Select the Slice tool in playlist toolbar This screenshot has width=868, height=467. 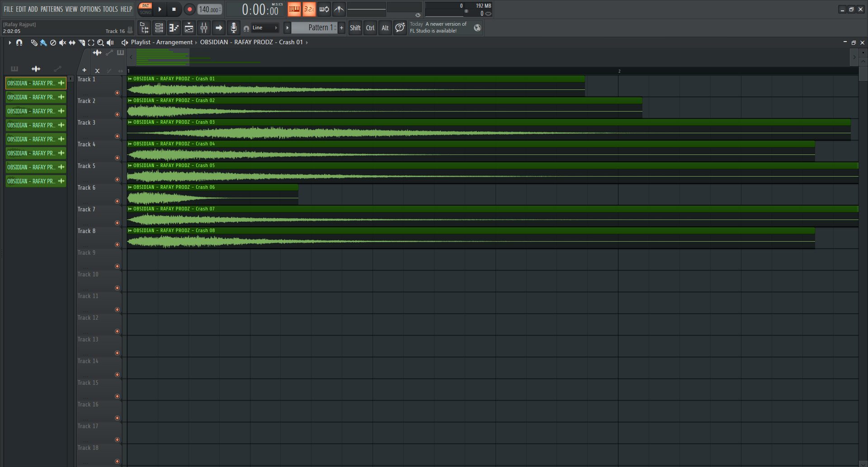point(82,42)
